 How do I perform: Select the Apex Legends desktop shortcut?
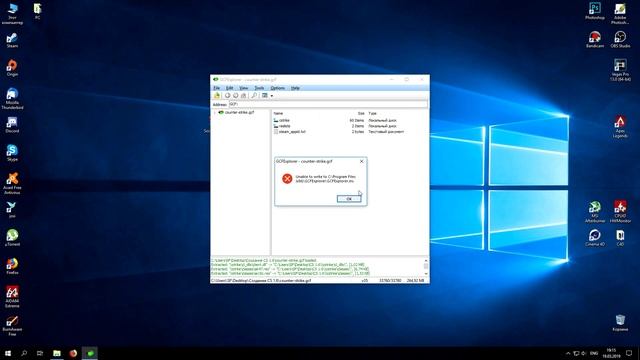(x=620, y=127)
